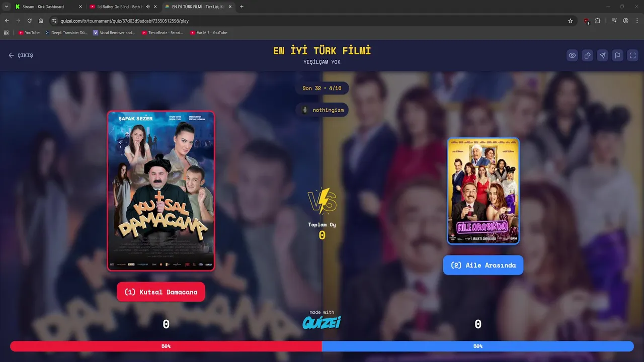Vote for (2) Aile Arasında button
Viewport: 644px width, 362px height.
click(x=483, y=265)
